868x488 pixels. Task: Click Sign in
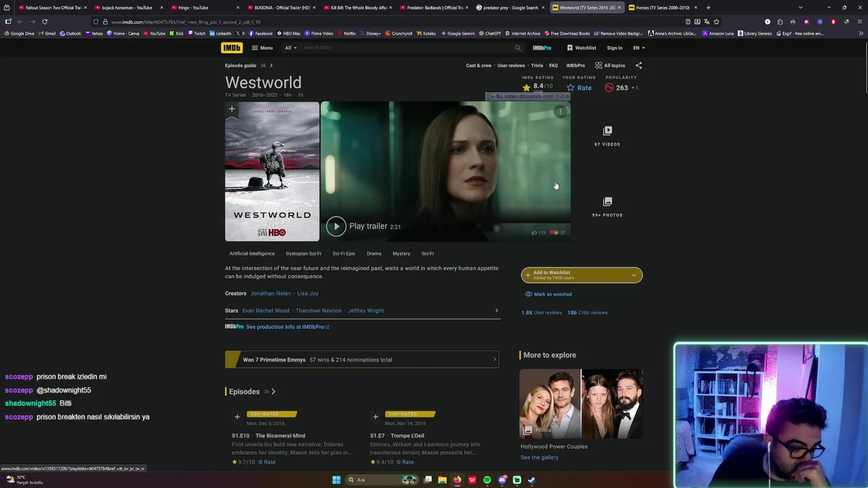(614, 47)
